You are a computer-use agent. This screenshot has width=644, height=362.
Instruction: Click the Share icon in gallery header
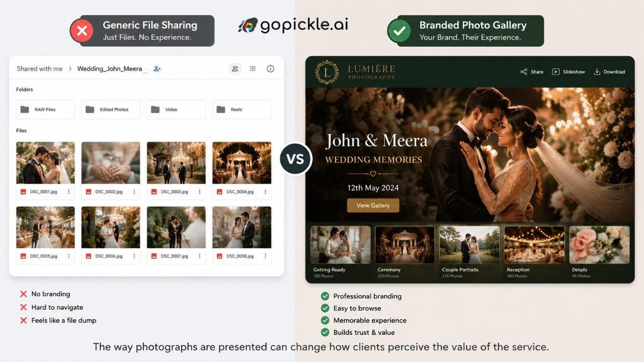[x=524, y=72]
